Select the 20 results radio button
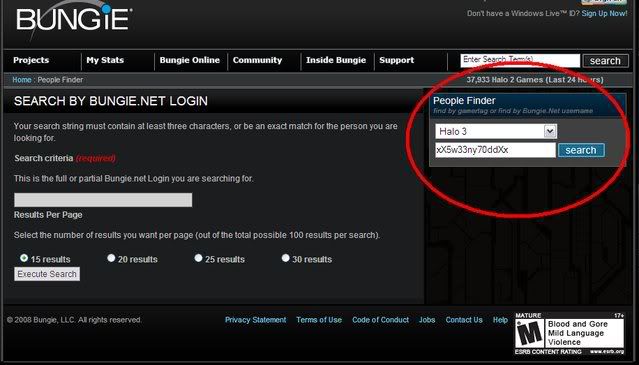The width and height of the screenshot is (639, 365). coord(111,258)
